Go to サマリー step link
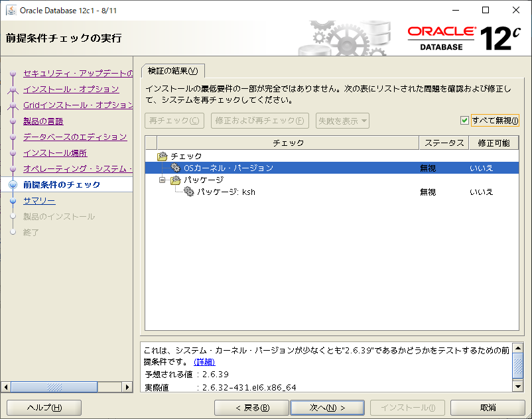The image size is (532, 419). tap(39, 201)
